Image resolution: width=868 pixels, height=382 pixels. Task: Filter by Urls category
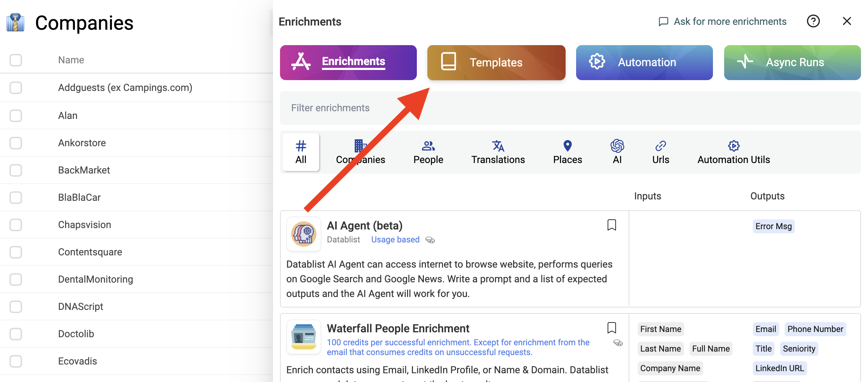(x=660, y=152)
